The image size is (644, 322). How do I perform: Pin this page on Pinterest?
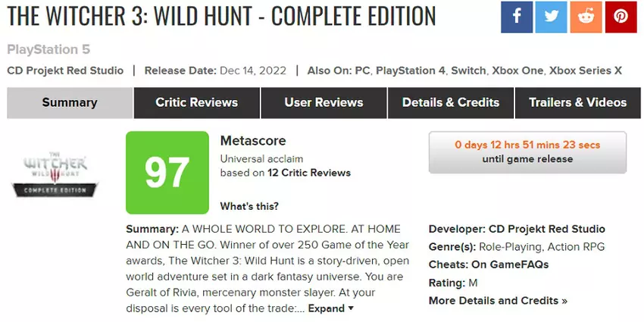621,17
